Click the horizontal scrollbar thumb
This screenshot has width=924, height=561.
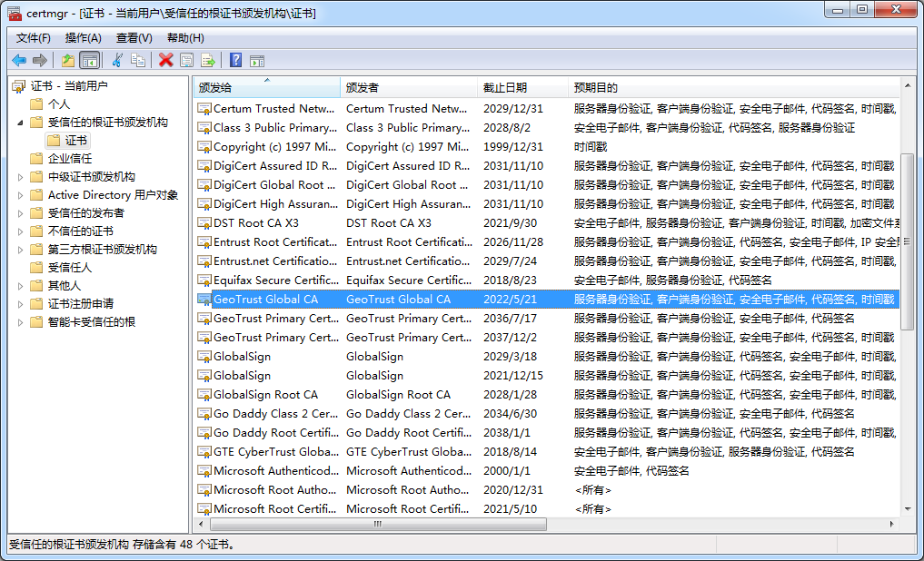tap(378, 524)
